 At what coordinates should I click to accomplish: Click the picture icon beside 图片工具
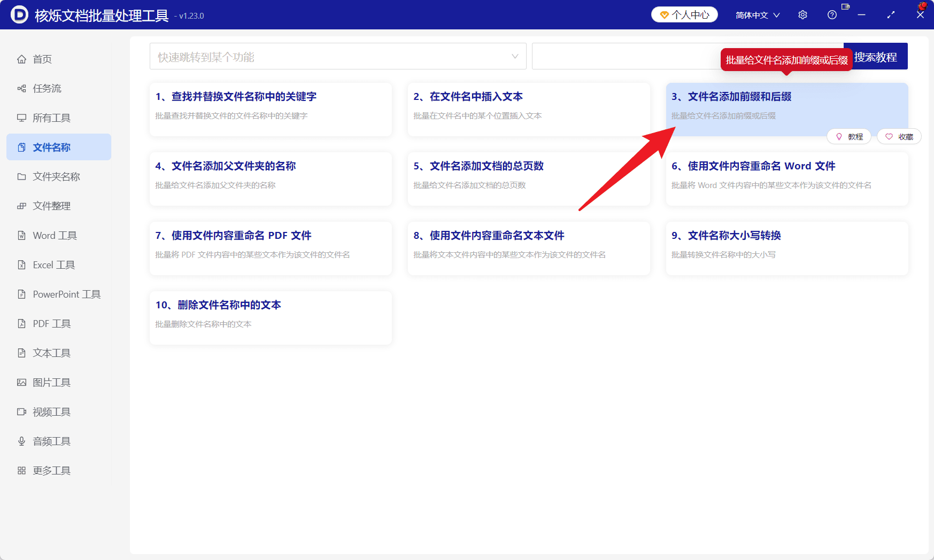tap(21, 382)
